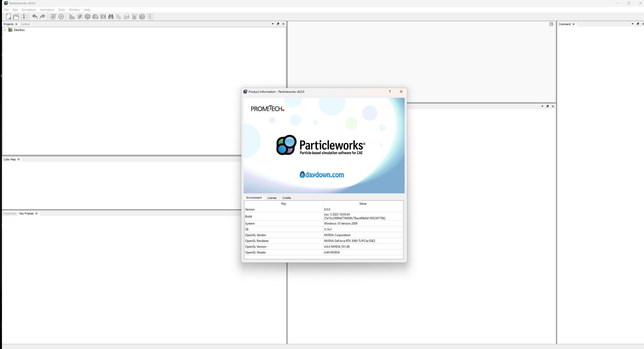This screenshot has height=349, width=644.
Task: Select the Environment tab in dialog
Action: [x=254, y=198]
